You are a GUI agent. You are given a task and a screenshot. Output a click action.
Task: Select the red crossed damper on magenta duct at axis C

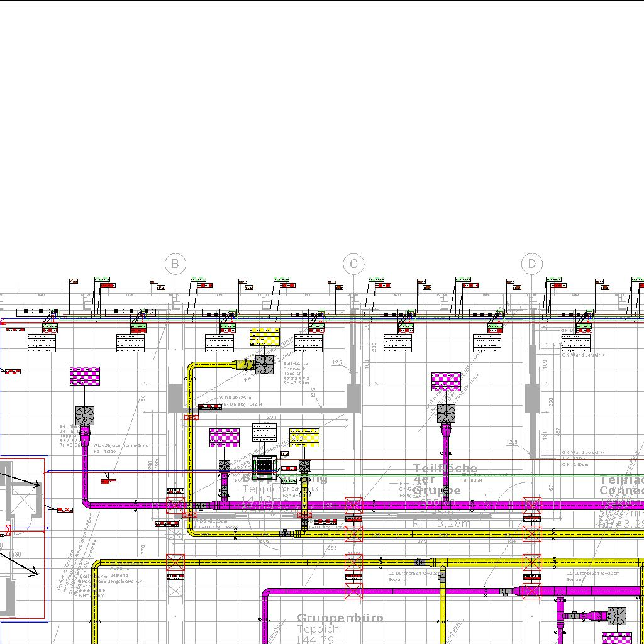[354, 505]
